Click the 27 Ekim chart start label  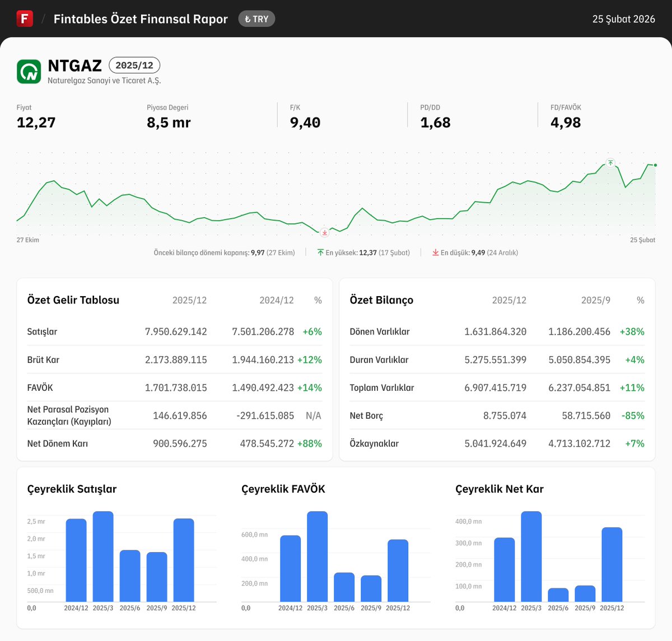coord(28,240)
